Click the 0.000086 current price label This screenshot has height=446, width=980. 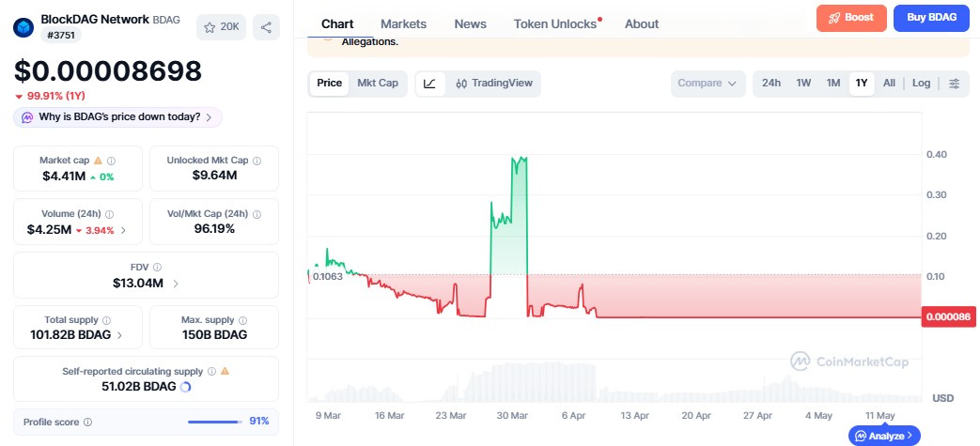(948, 317)
